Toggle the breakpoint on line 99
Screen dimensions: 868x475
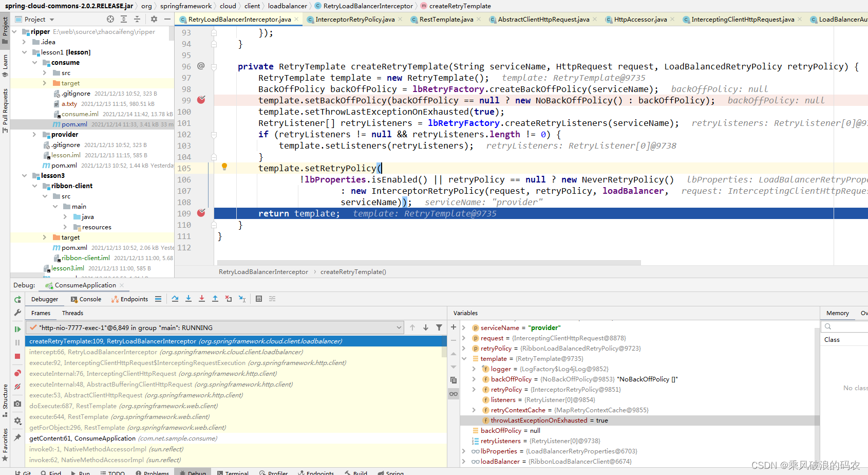(x=201, y=100)
